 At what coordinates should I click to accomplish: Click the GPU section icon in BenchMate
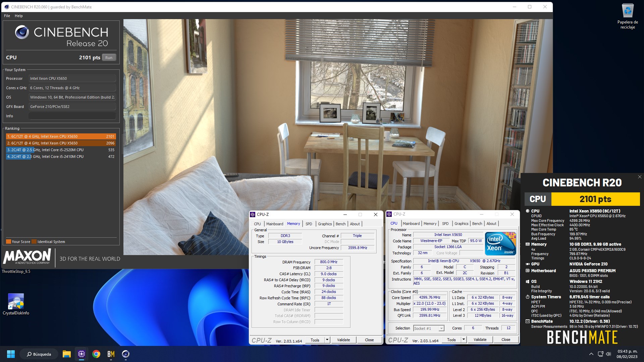pos(528,264)
